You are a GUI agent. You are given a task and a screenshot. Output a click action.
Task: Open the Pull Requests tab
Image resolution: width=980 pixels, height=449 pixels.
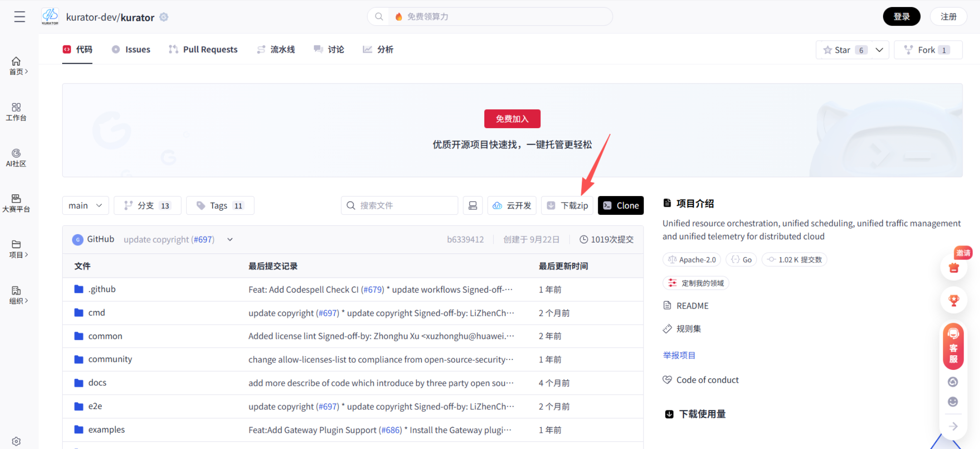pos(203,49)
